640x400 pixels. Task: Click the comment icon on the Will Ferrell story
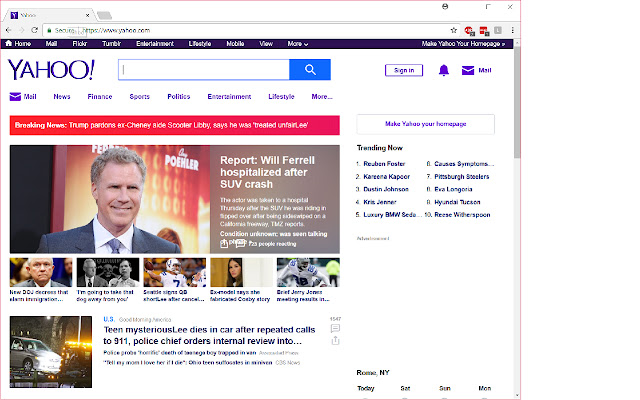coord(240,244)
